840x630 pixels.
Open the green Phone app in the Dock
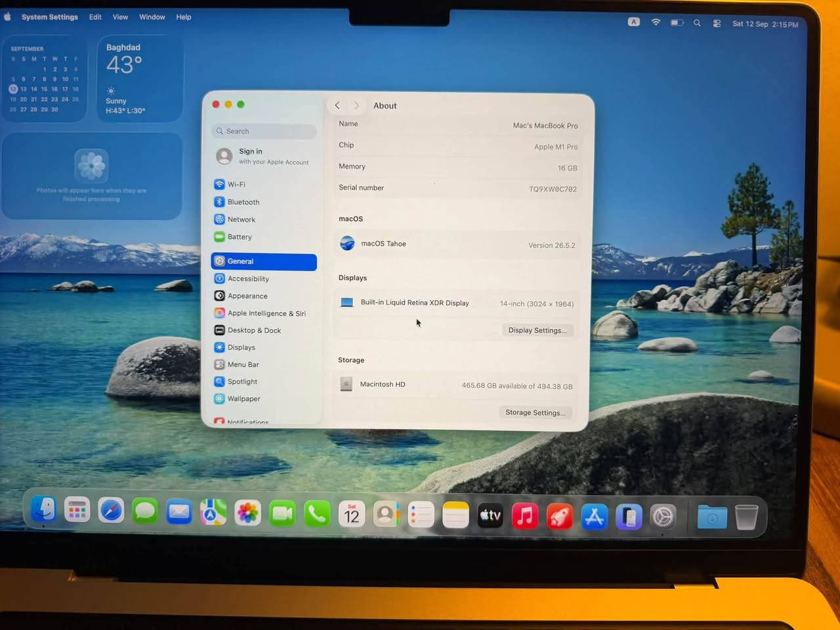coord(317,514)
